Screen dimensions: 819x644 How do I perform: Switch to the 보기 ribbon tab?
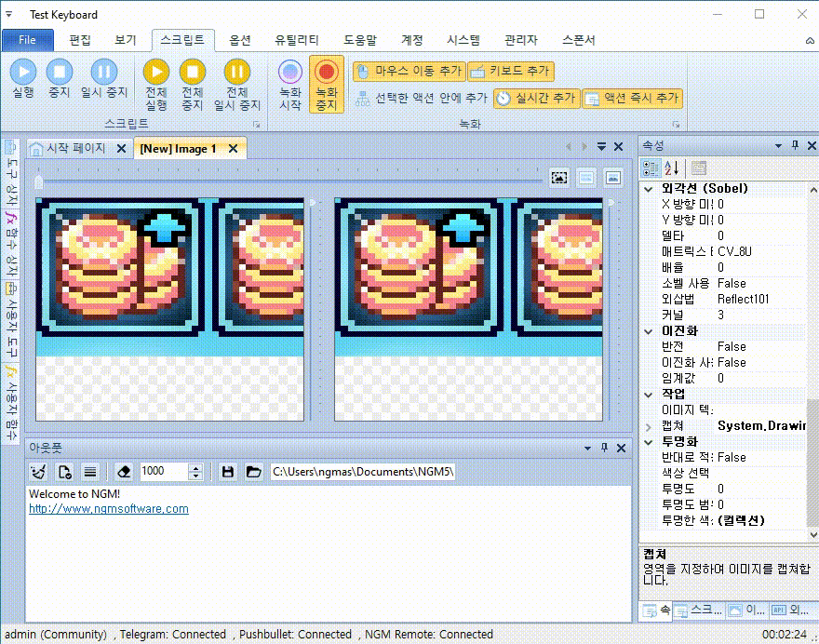[x=126, y=40]
